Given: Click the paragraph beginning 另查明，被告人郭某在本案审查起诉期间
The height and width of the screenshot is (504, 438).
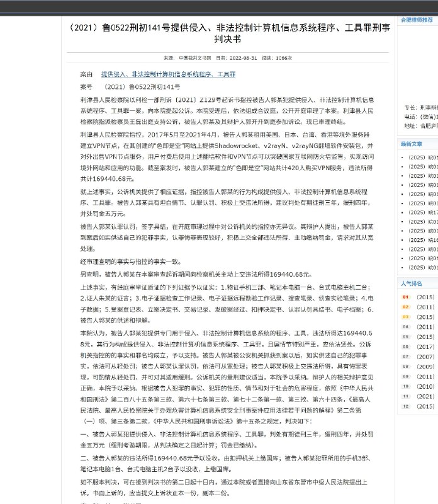Looking at the screenshot, I should pos(196,275).
